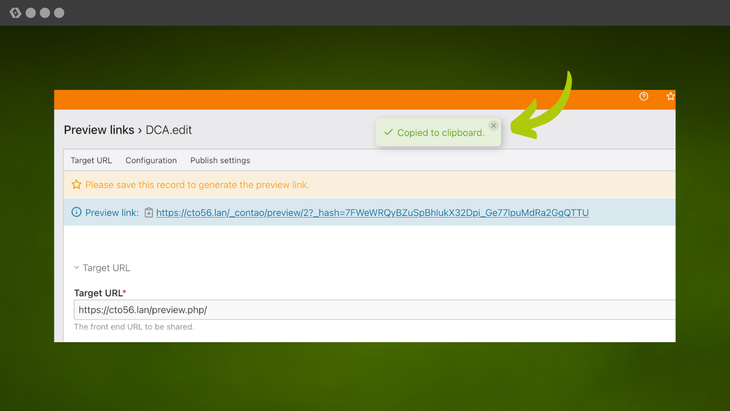Collapse the Target URL section chevron
Viewport: 730px width, 411px height.
click(77, 268)
